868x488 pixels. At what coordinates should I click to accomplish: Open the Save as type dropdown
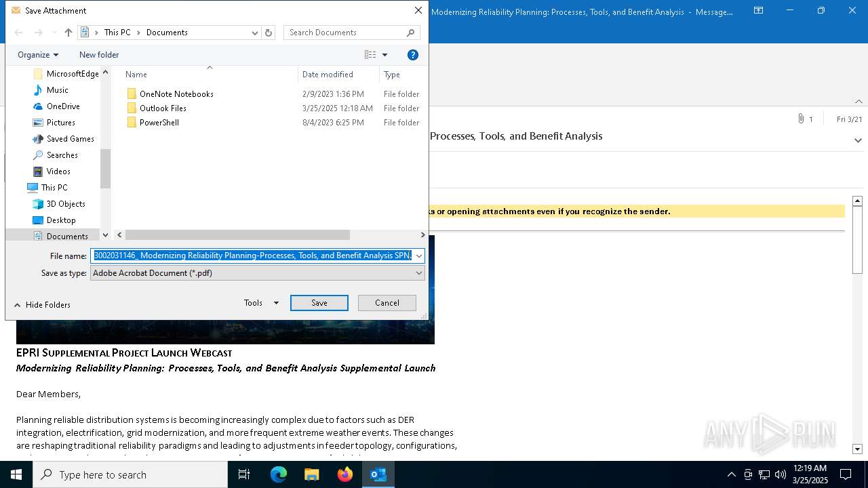coord(258,273)
